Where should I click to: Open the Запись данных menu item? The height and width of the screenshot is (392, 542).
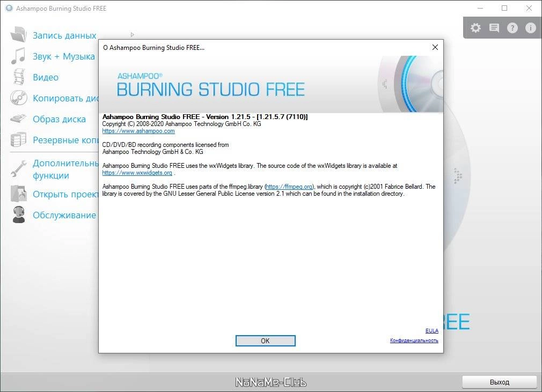tap(64, 35)
